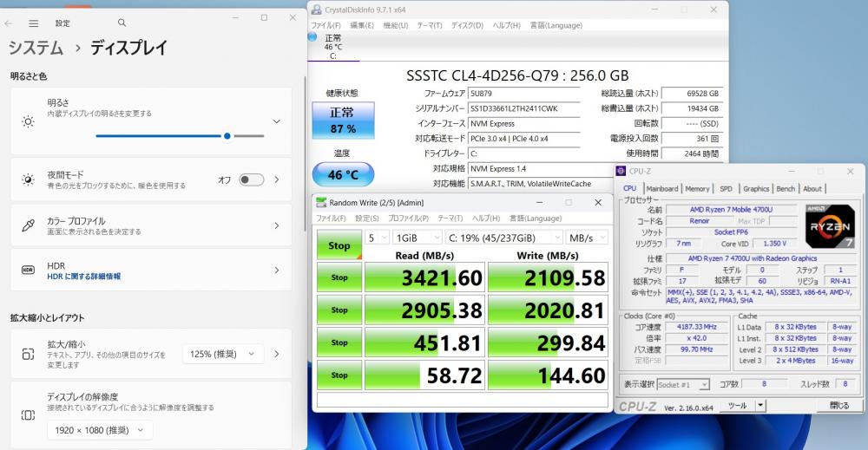This screenshot has width=868, height=450.
Task: Open the drive C: 19% dropdown
Action: click(x=503, y=238)
